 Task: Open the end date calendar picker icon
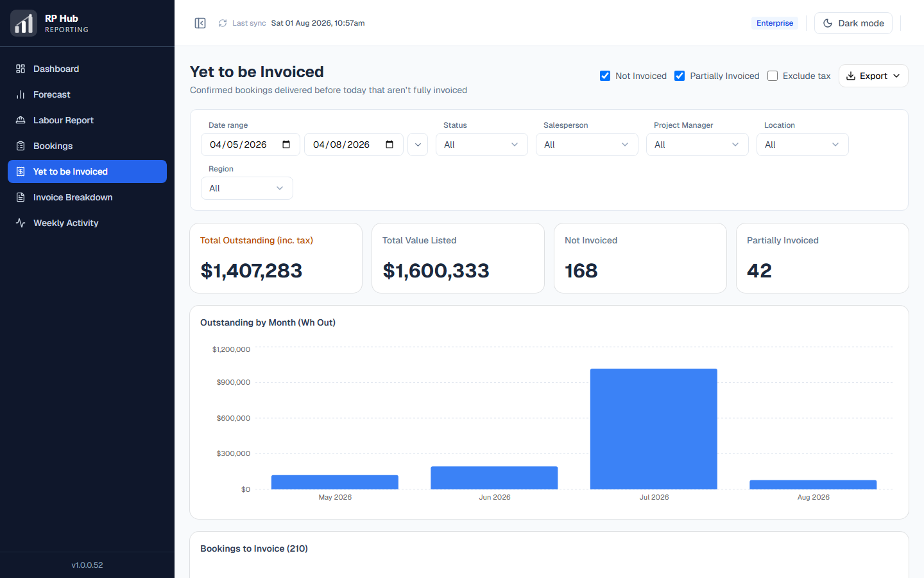click(x=389, y=144)
